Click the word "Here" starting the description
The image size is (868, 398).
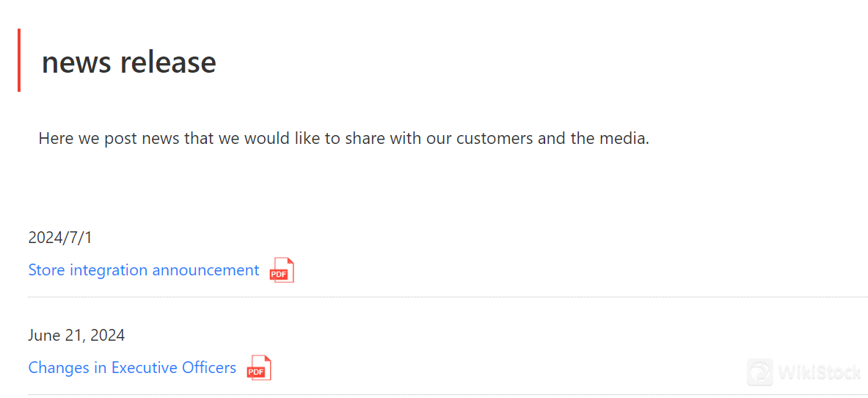pyautogui.click(x=56, y=138)
